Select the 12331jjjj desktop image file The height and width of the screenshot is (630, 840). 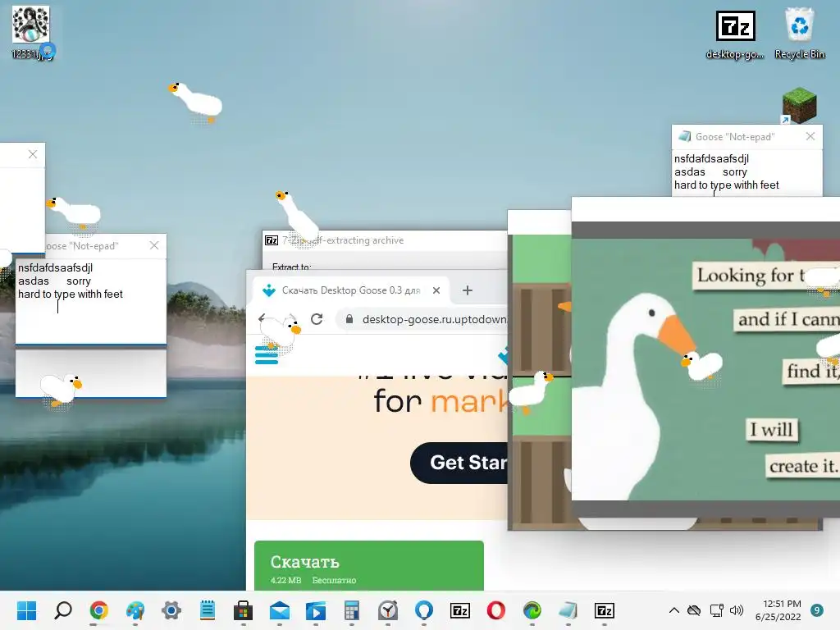pos(31,32)
